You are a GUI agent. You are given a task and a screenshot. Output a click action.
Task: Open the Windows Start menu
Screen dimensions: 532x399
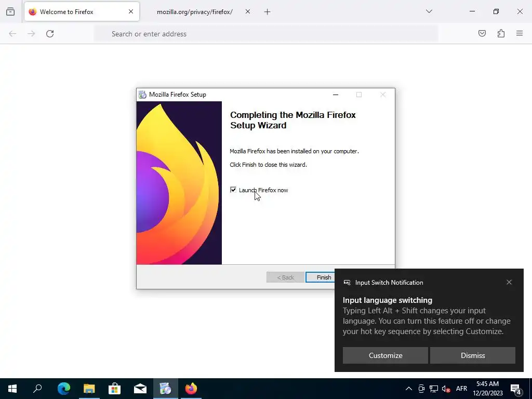[12, 389]
